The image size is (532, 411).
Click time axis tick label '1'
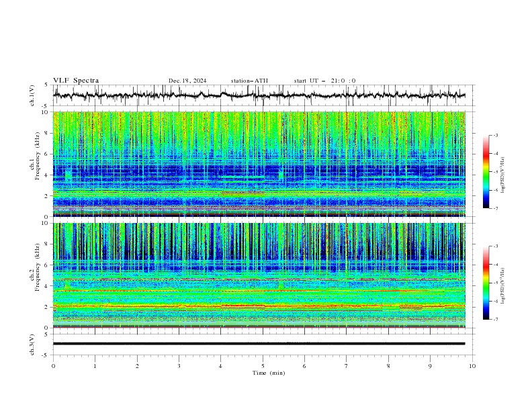95,366
